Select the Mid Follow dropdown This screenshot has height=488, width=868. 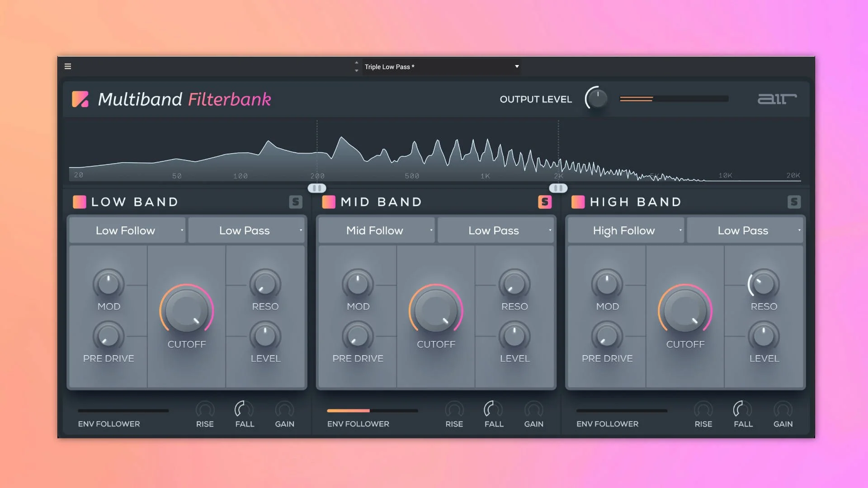coord(376,230)
